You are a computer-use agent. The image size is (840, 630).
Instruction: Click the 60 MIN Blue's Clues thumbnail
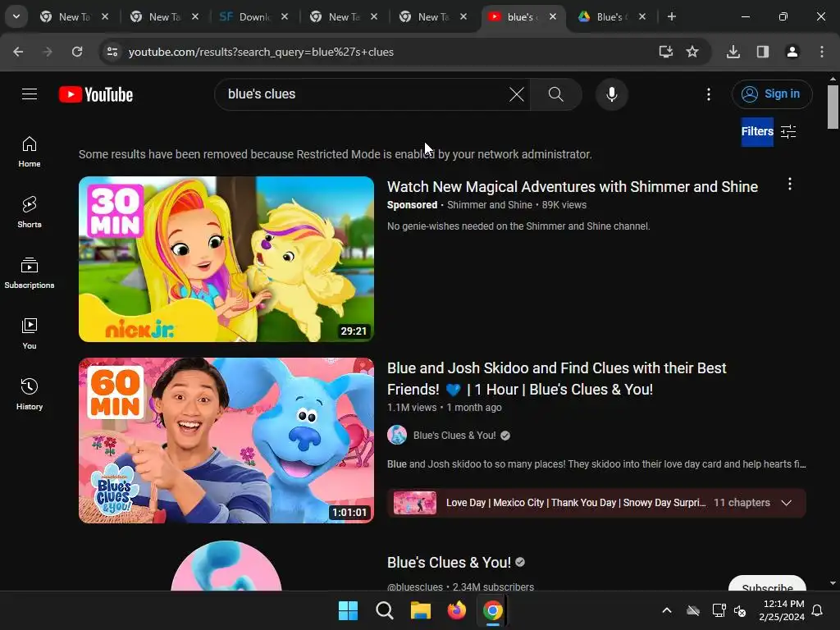(x=226, y=441)
